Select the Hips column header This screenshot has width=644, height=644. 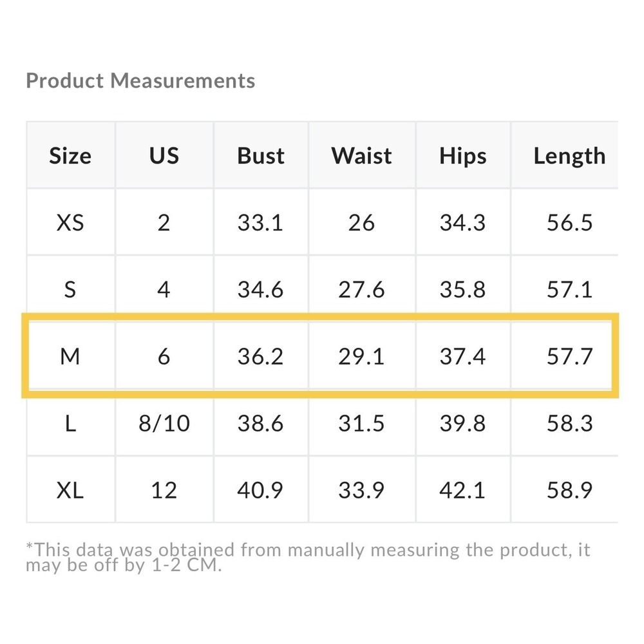(462, 156)
